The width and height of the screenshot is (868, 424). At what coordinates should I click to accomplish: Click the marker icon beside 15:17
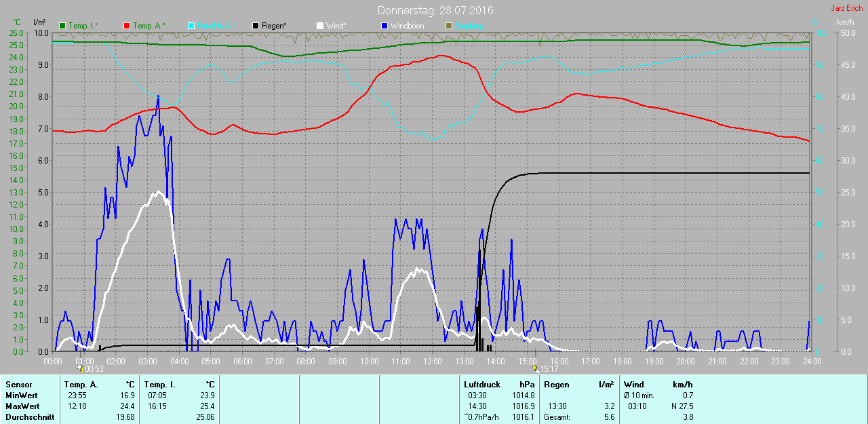coord(536,368)
